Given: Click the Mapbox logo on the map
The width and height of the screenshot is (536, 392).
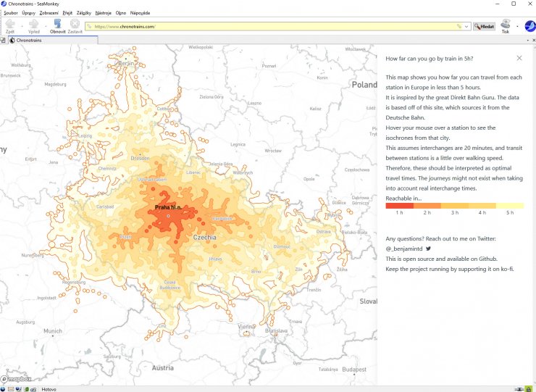Looking at the screenshot, I should point(16,379).
